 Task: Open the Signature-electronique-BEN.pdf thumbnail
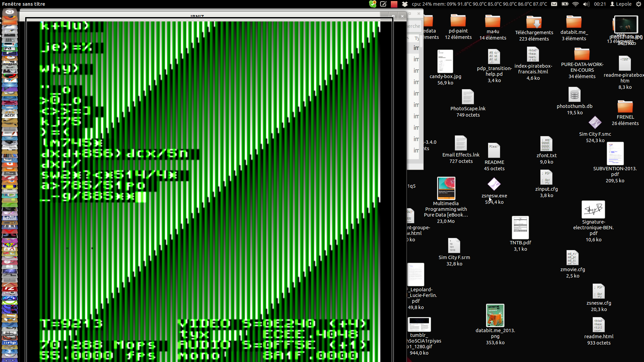[593, 210]
